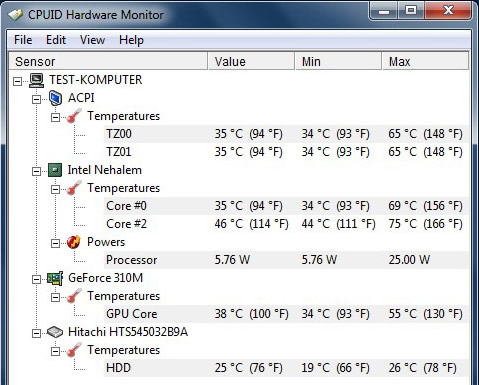Image resolution: width=479 pixels, height=385 pixels.
Task: Open the File menu
Action: [23, 40]
